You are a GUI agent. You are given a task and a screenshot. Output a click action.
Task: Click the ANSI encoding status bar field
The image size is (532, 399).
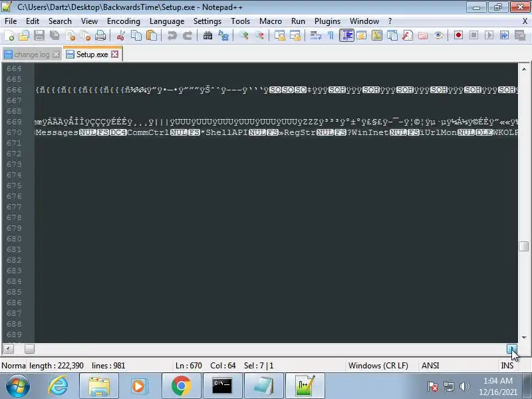430,366
